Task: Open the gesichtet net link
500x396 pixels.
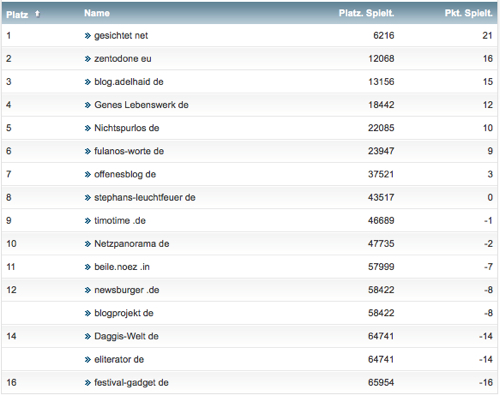Action: [x=121, y=36]
